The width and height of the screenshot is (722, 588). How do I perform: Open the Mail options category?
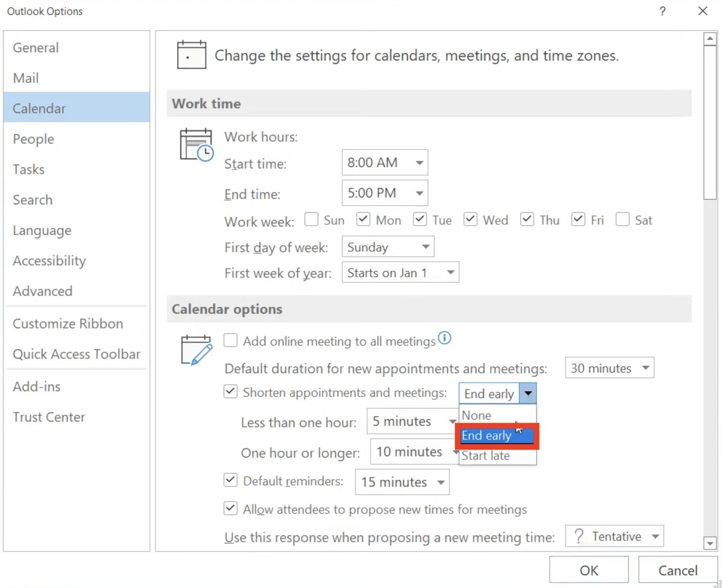point(77,78)
